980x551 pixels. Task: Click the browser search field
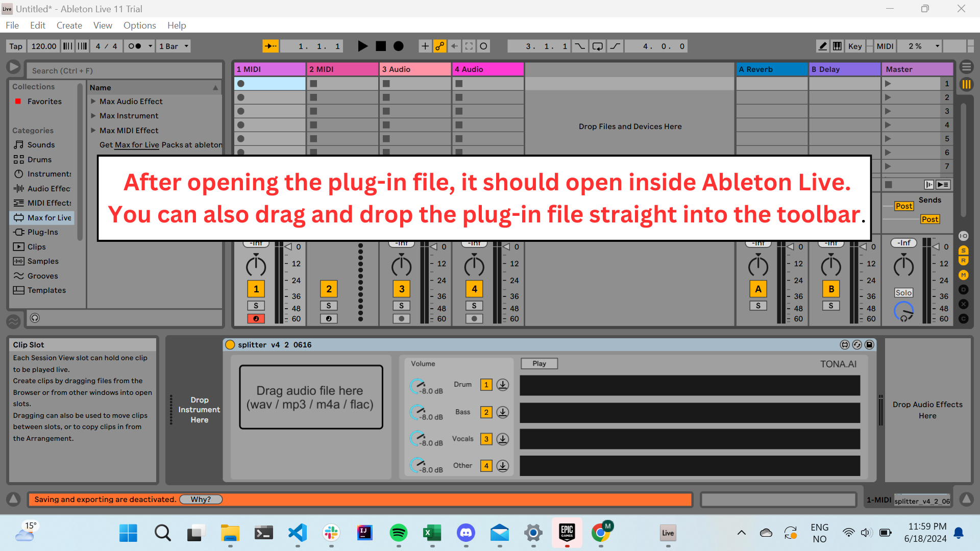click(125, 70)
